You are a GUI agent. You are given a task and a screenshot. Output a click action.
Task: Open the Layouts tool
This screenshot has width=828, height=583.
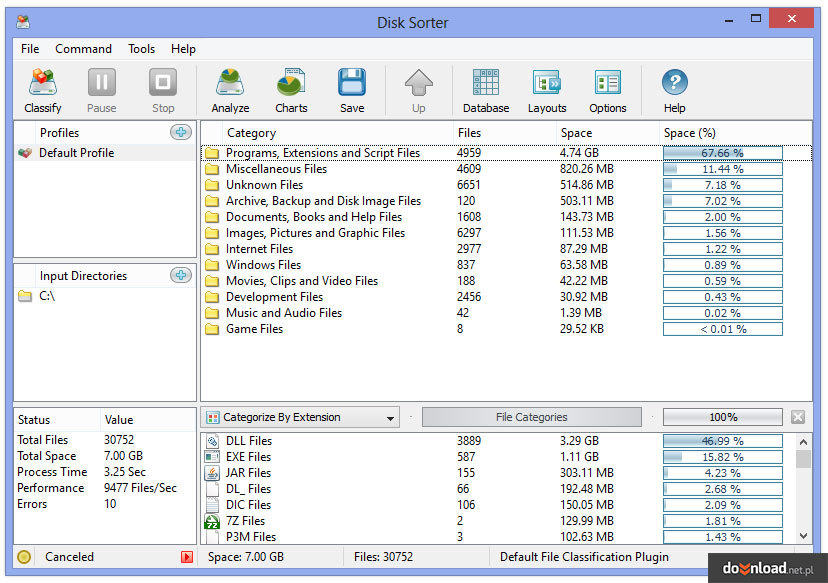point(547,91)
